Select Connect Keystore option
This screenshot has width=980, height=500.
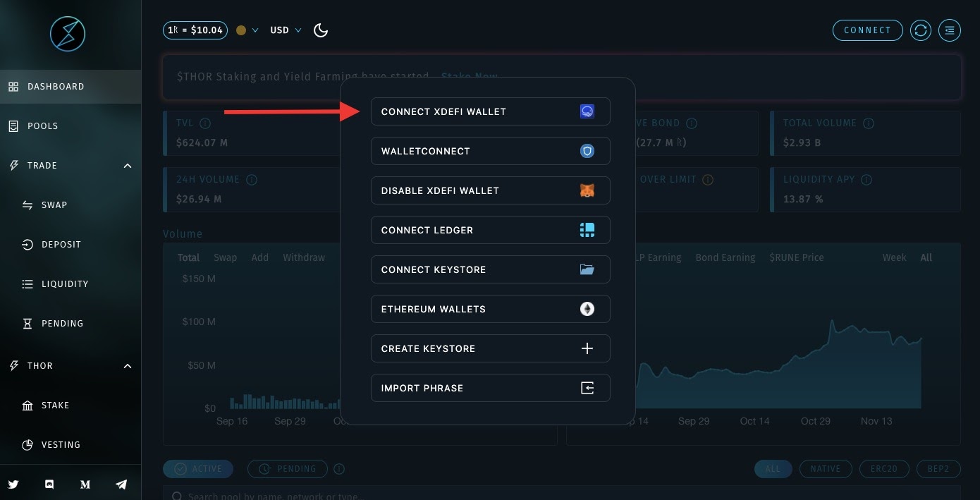coord(491,269)
